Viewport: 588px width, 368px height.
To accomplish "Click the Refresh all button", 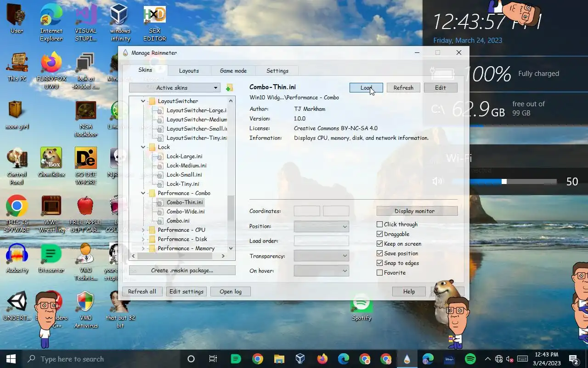I will pyautogui.click(x=142, y=292).
